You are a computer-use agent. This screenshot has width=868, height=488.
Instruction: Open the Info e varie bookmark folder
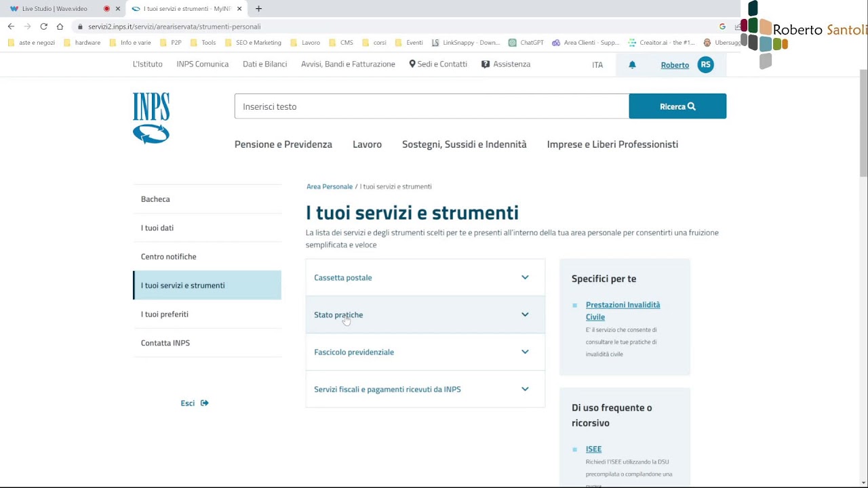pyautogui.click(x=130, y=42)
